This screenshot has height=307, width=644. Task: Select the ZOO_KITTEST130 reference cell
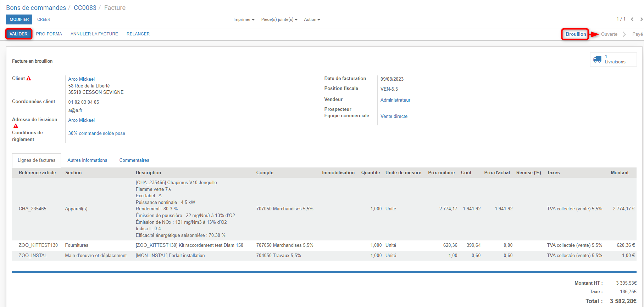tap(38, 245)
